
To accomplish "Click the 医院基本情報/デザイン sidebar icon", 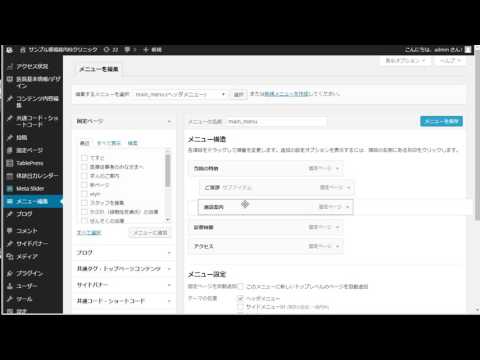I will click(x=10, y=79).
